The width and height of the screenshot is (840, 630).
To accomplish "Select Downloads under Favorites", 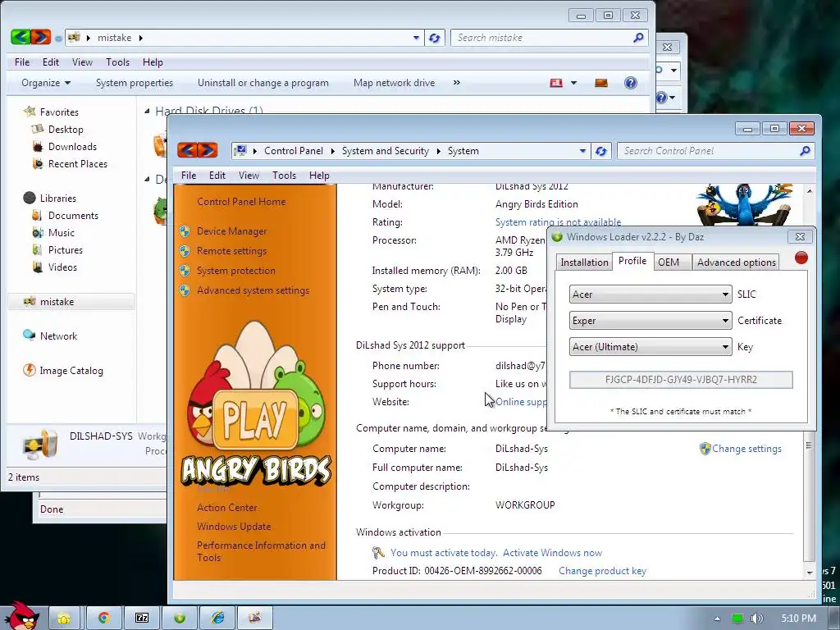I will pos(72,146).
